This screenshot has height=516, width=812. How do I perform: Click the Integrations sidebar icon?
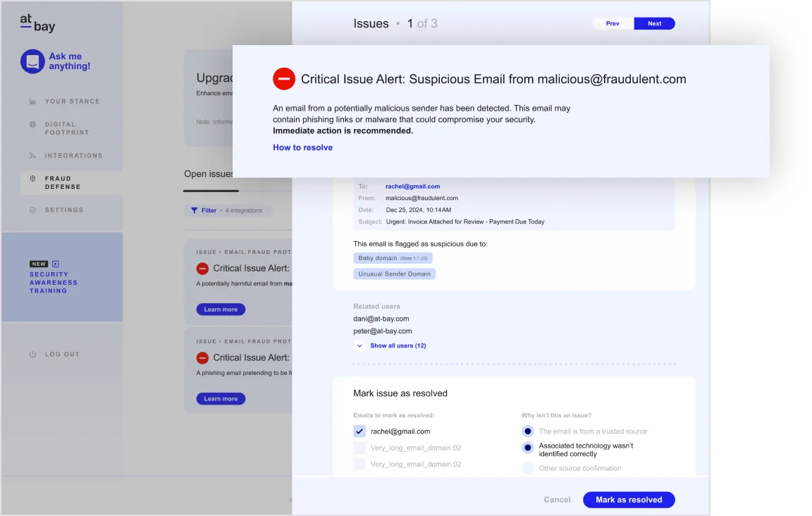(x=32, y=155)
